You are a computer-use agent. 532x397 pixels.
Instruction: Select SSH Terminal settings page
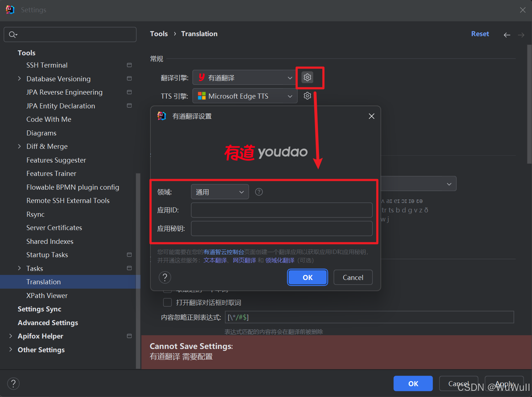47,65
